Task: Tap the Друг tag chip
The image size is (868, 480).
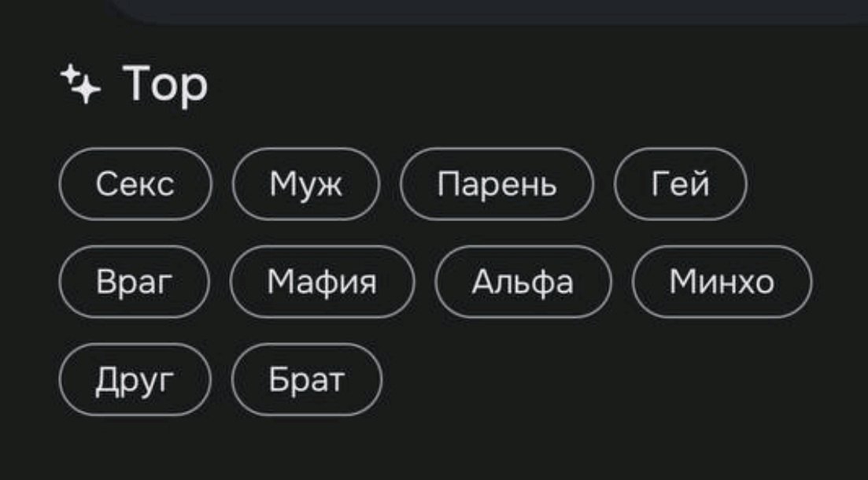Action: (135, 379)
